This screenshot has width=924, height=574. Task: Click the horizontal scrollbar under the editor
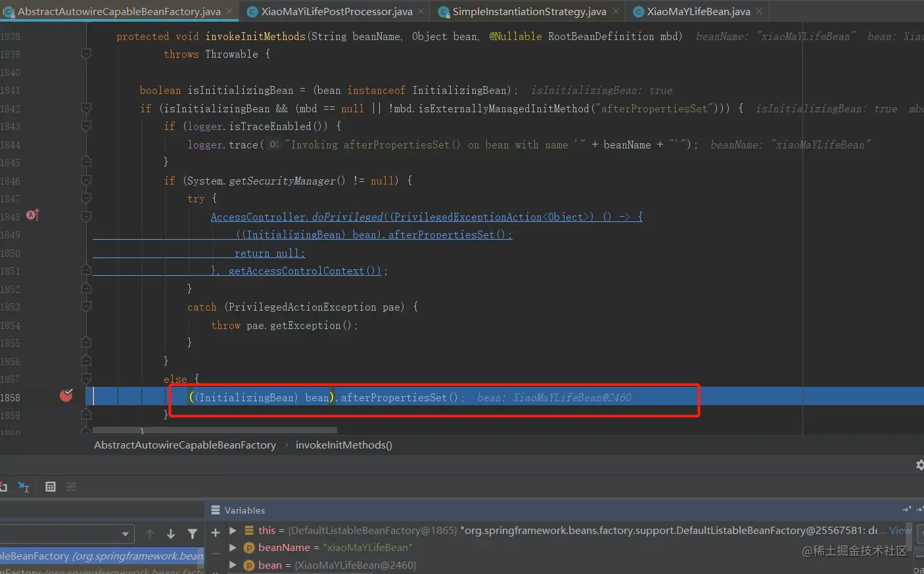click(215, 430)
